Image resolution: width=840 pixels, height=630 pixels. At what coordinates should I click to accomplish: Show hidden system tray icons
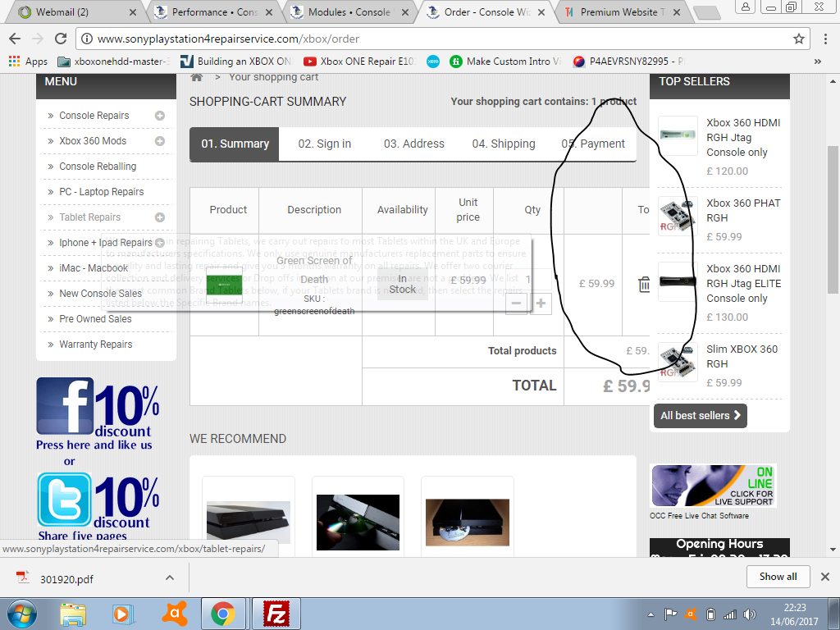[x=651, y=614]
